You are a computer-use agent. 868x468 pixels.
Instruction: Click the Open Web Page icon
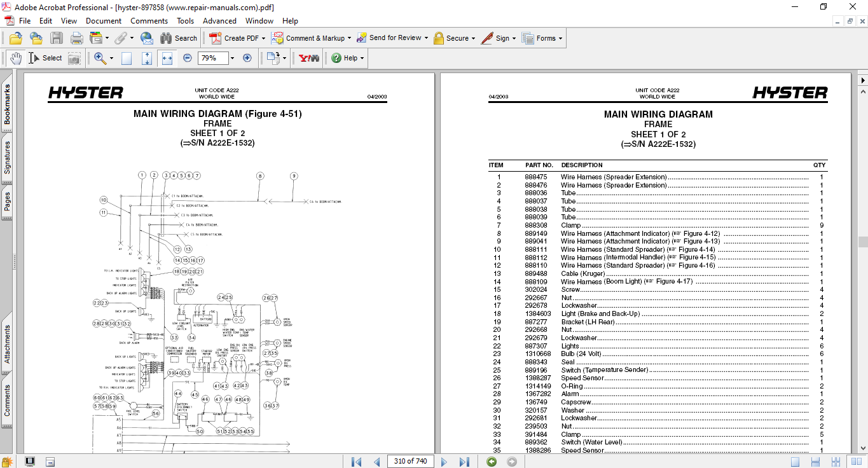point(36,38)
